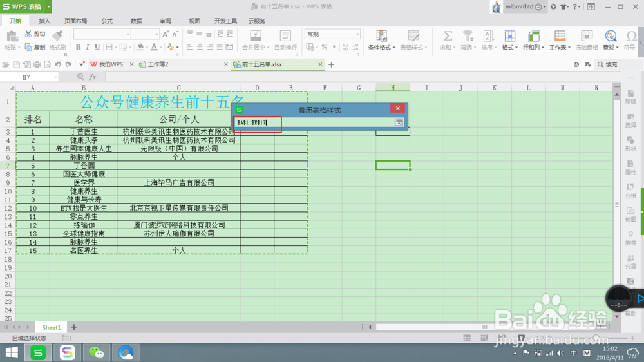This screenshot has height=362, width=644.
Task: Click the Filter (筛选) funnel icon
Action: pos(468,36)
